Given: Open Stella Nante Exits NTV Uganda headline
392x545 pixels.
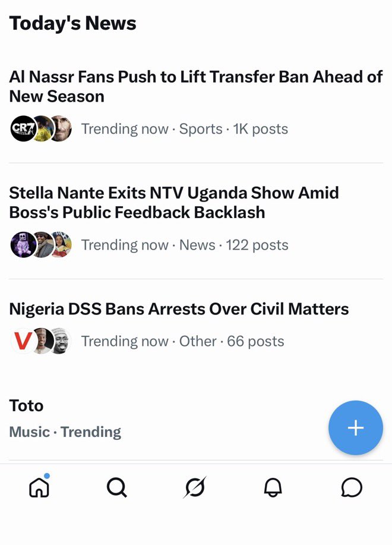Looking at the screenshot, I should [x=174, y=202].
